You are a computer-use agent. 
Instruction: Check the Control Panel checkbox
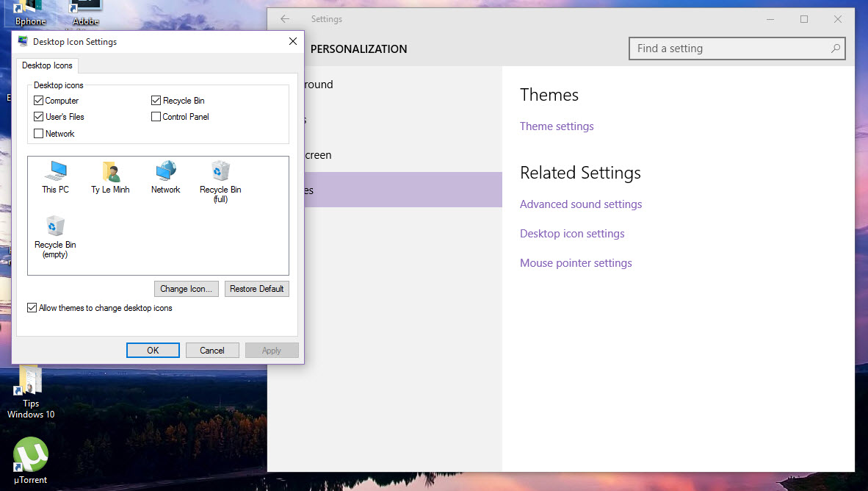click(x=156, y=116)
